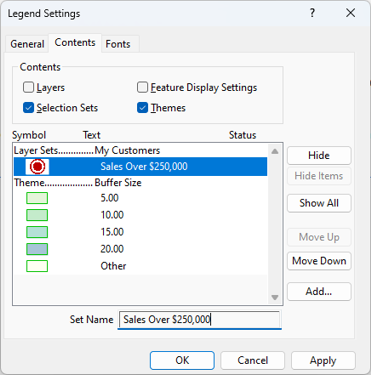The width and height of the screenshot is (371, 375).
Task: Click the Cancel button
Action: click(x=253, y=360)
